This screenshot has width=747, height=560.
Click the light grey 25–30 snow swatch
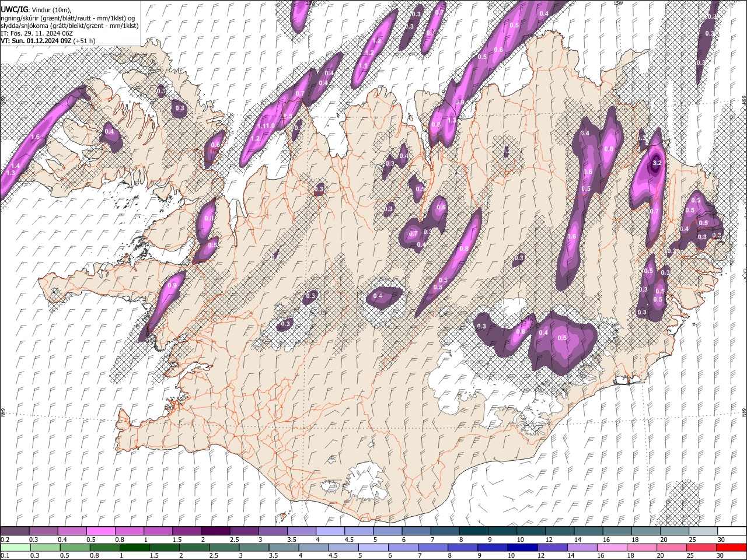coord(703,531)
